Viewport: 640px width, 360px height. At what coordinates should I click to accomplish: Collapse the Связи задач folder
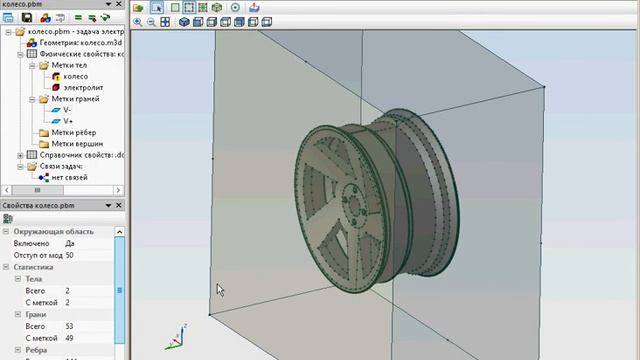point(20,167)
